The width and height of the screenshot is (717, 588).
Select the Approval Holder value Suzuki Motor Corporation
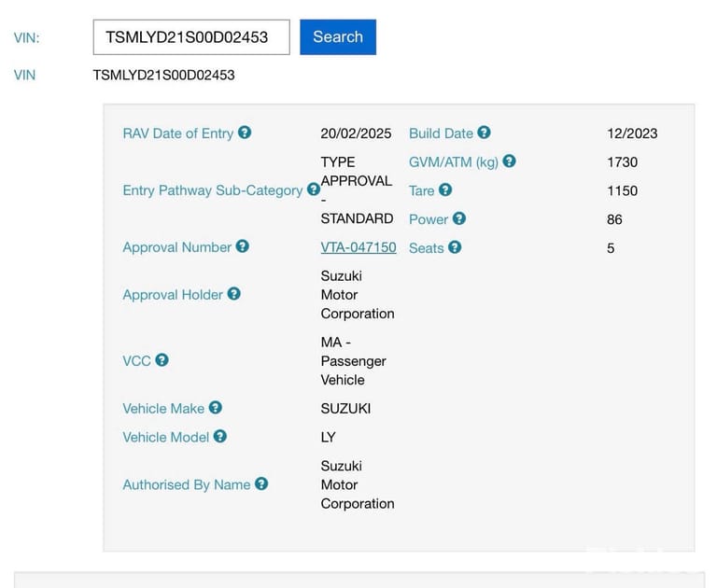coord(358,295)
